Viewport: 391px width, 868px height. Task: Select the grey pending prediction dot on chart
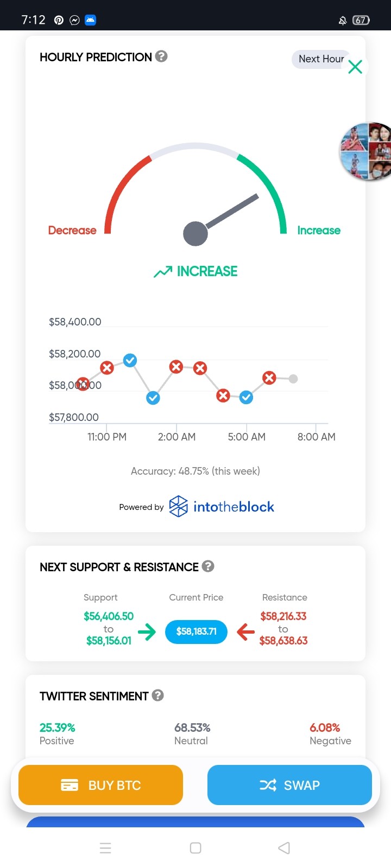[293, 379]
